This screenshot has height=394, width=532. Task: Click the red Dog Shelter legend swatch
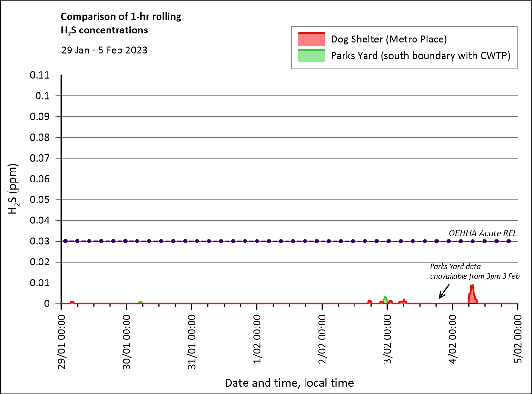point(311,39)
